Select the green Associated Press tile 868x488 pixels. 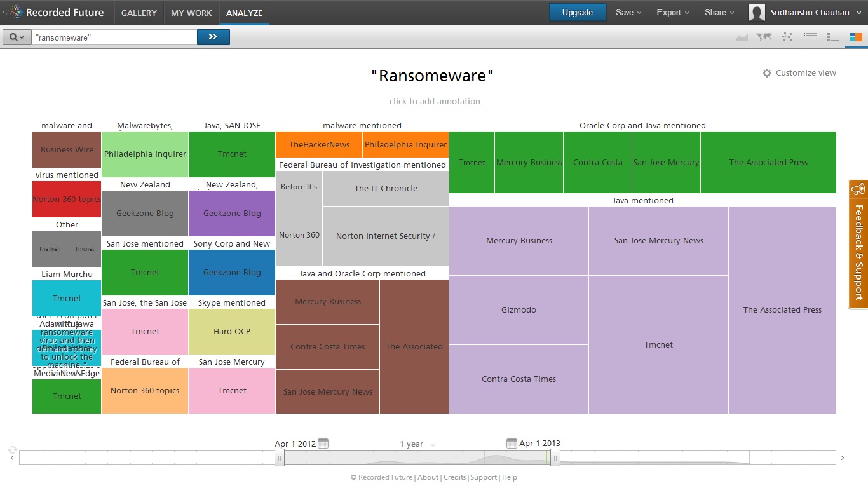pyautogui.click(x=768, y=162)
